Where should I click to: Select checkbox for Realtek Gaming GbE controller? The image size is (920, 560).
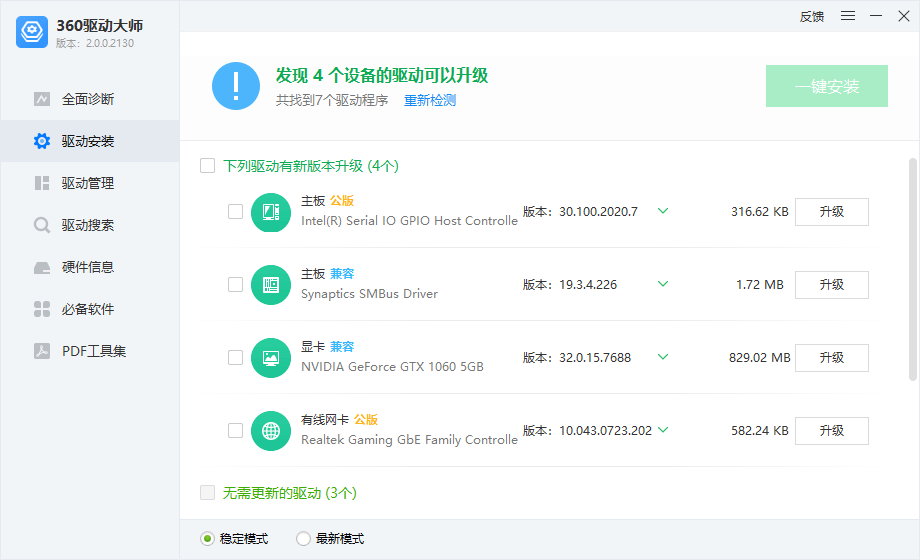[235, 431]
